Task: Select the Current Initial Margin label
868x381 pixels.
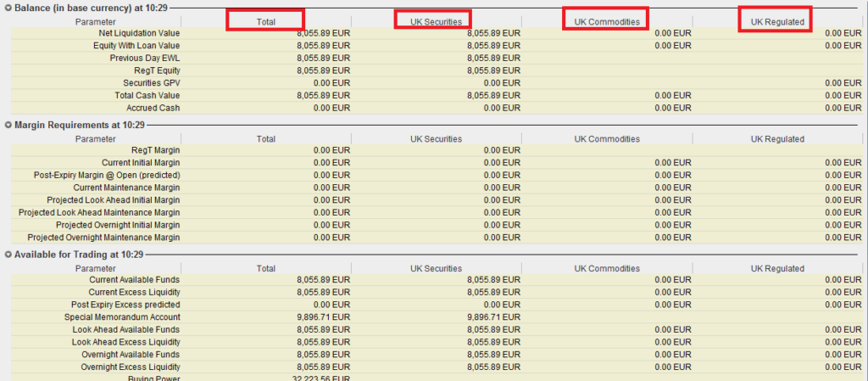Action: [141, 163]
